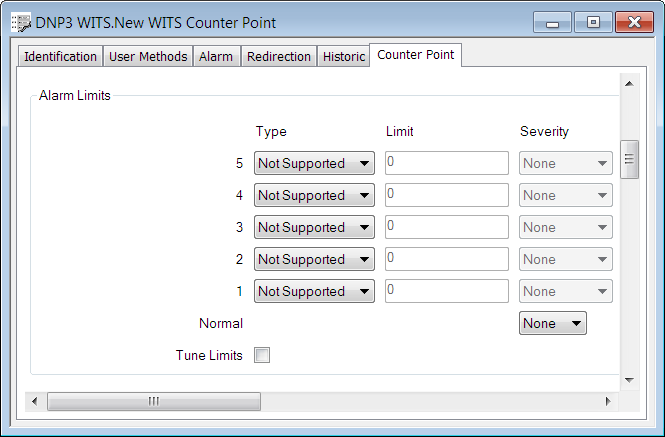
Task: Expand the Type dropdown for limit 2
Action: point(314,260)
